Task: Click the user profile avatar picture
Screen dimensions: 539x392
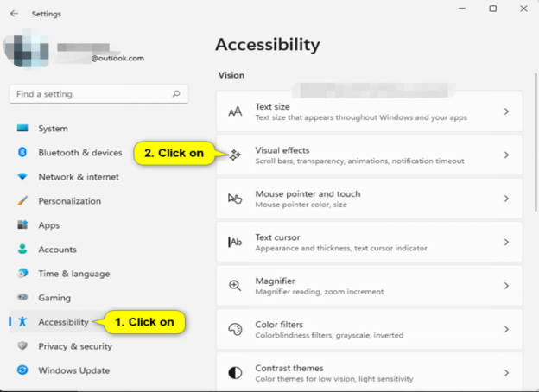Action: 27,48
